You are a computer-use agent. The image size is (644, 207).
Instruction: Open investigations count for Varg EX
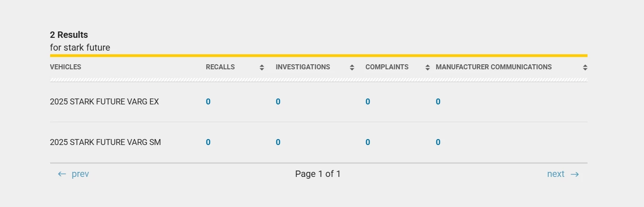click(x=278, y=102)
